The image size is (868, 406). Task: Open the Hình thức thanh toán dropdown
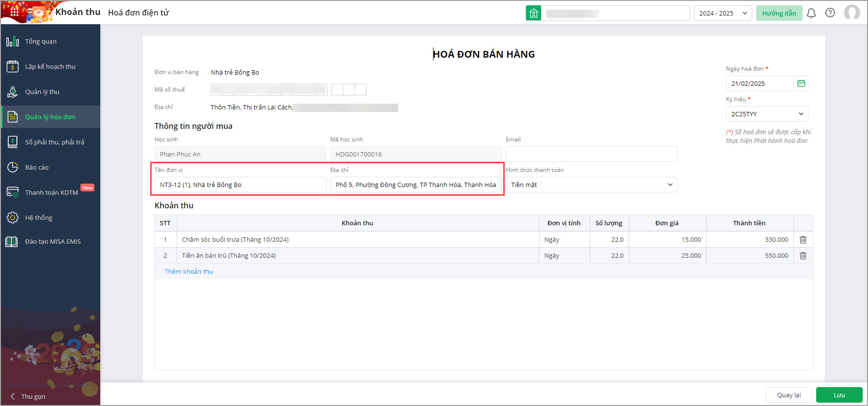point(591,185)
